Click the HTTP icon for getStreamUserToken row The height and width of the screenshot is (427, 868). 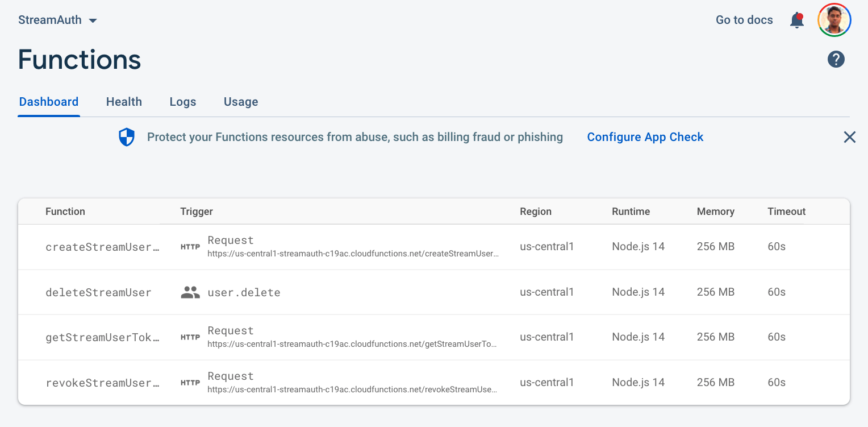pos(190,337)
